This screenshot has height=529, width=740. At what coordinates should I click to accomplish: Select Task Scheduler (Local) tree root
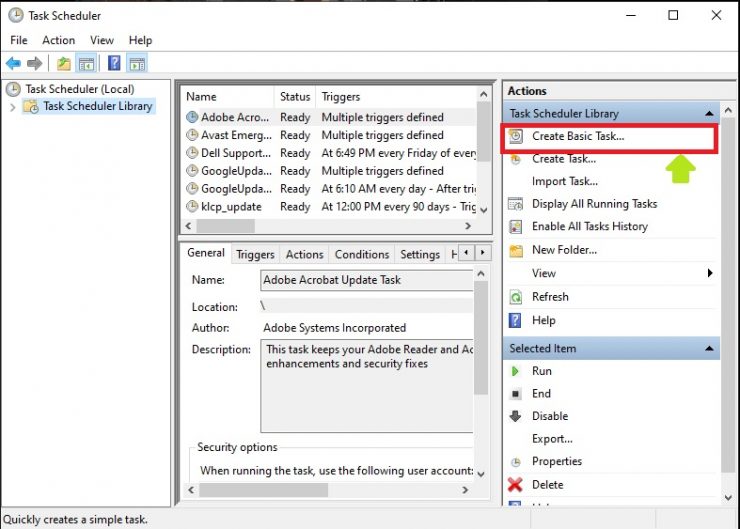pos(80,89)
